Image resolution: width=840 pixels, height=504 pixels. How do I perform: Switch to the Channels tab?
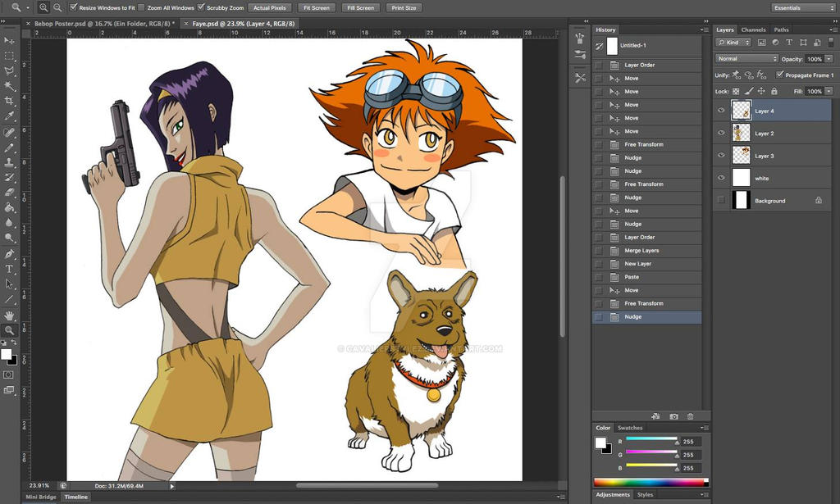[x=753, y=30]
